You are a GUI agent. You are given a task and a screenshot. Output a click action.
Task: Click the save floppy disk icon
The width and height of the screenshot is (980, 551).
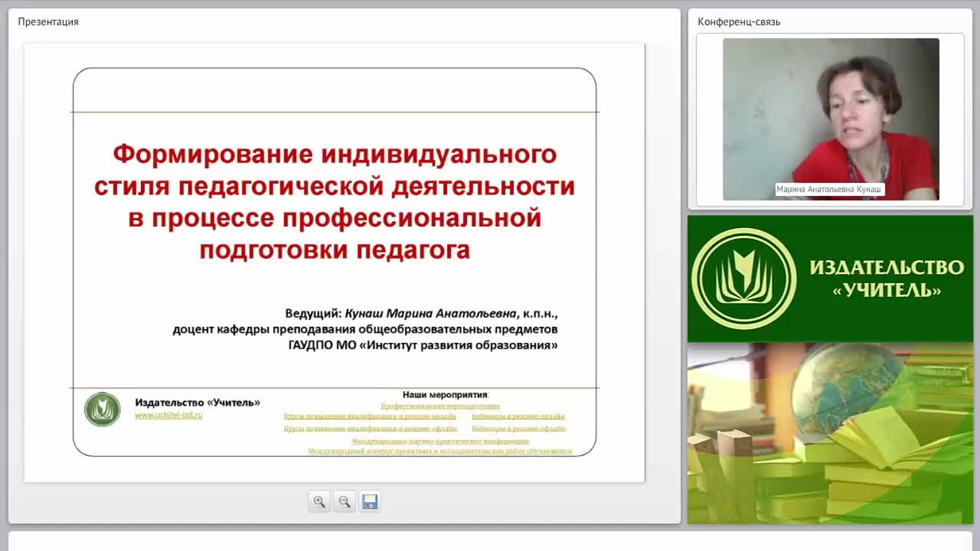click(x=370, y=501)
